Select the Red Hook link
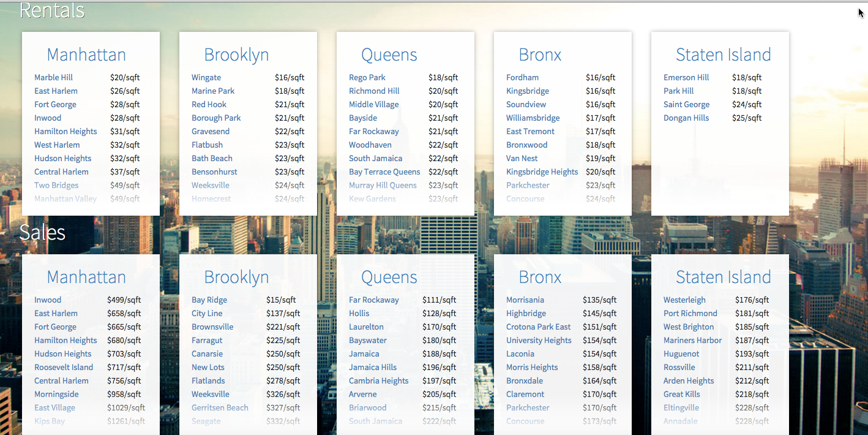868x435 pixels. [209, 104]
